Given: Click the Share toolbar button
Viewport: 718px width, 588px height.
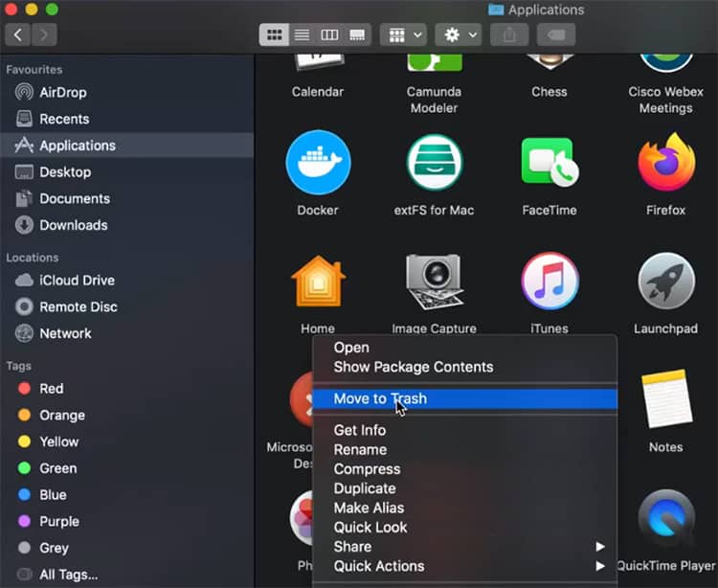Looking at the screenshot, I should tap(509, 34).
